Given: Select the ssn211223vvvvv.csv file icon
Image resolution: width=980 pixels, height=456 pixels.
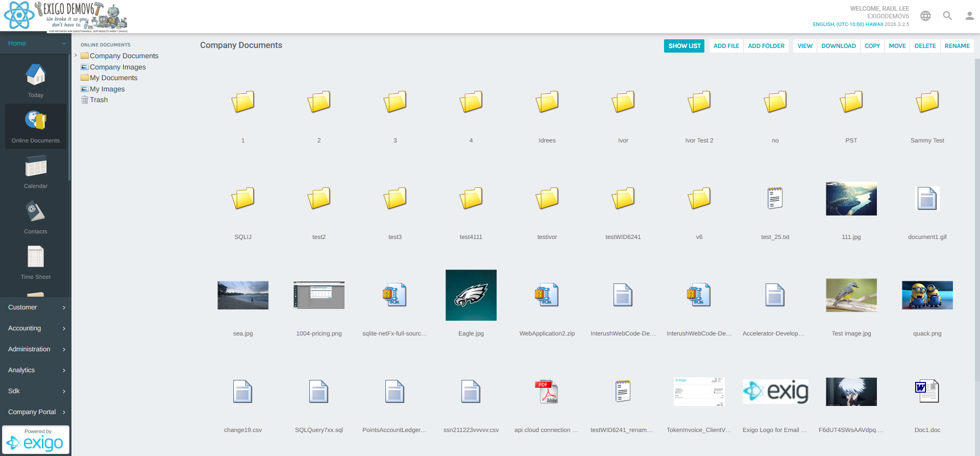Looking at the screenshot, I should (x=471, y=392).
